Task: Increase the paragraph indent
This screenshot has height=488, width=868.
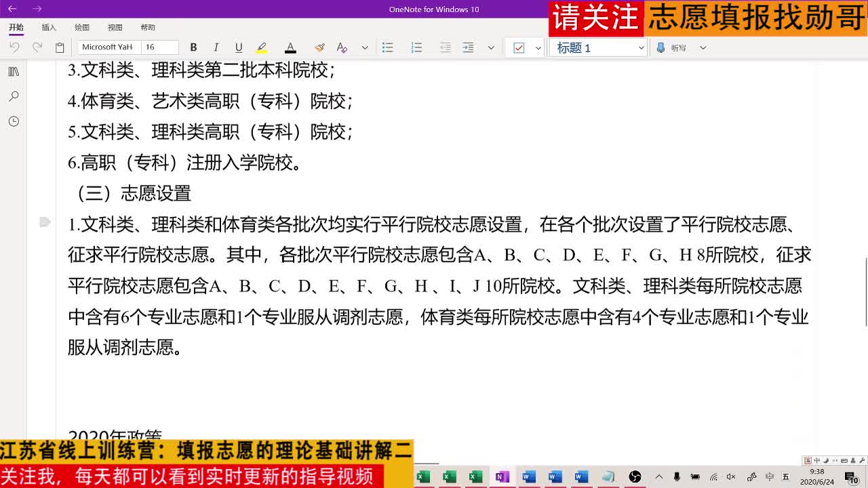Action: point(468,47)
